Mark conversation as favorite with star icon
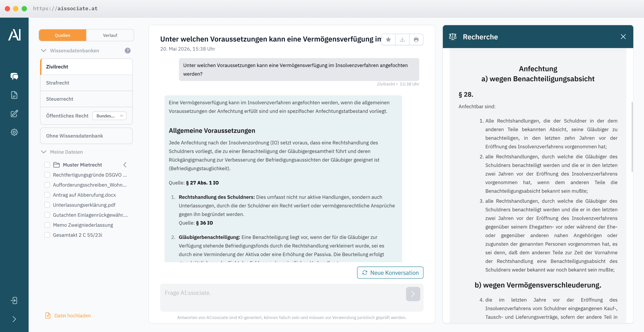This screenshot has height=332, width=644. (388, 40)
